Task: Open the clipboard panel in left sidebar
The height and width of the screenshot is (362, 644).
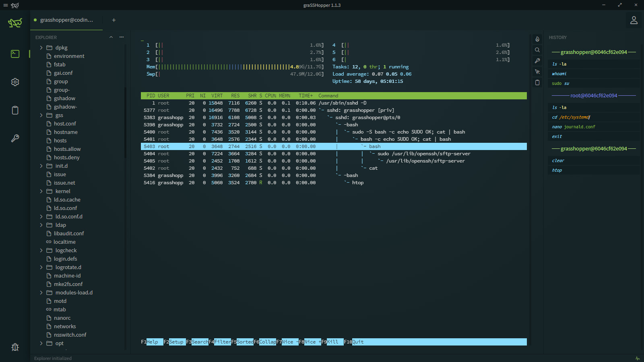Action: [x=15, y=110]
